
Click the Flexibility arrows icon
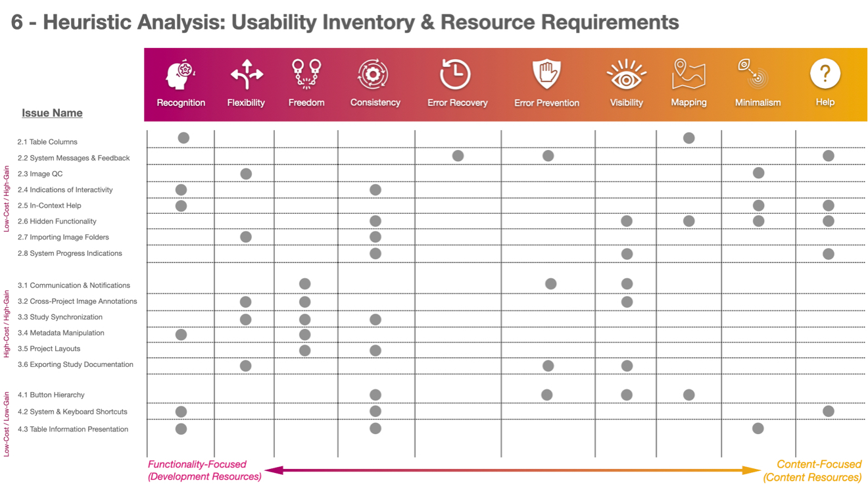click(247, 74)
